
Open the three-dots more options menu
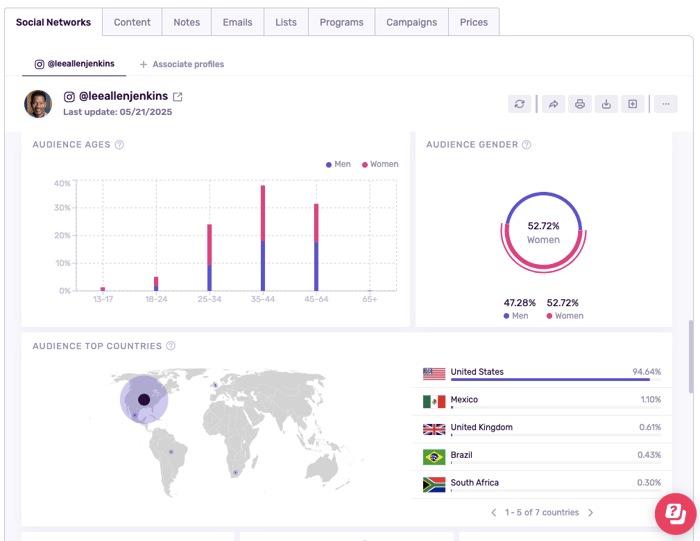(666, 104)
